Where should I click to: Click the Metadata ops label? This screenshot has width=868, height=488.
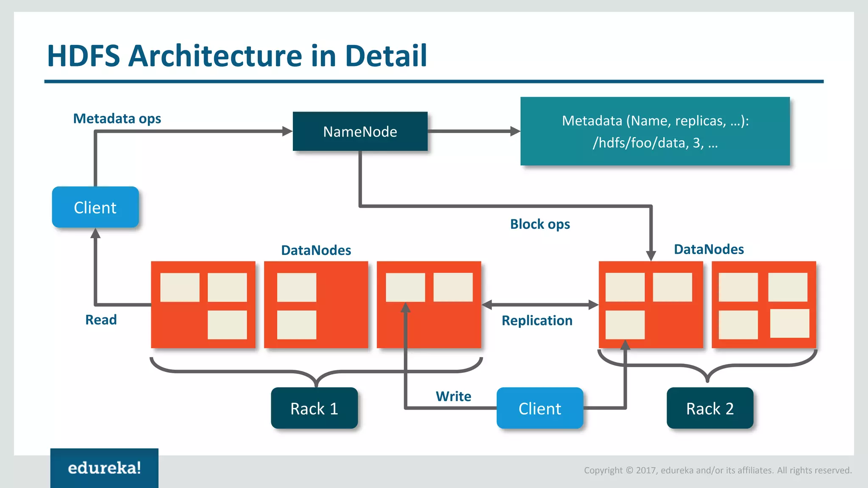coord(117,118)
